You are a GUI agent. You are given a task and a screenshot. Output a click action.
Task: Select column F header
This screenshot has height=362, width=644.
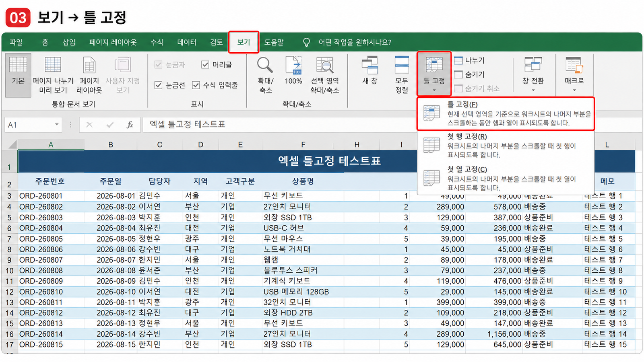pos(303,145)
